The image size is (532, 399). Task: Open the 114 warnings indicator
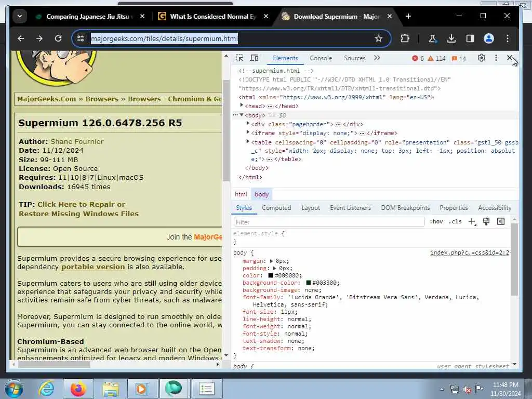tap(436, 58)
